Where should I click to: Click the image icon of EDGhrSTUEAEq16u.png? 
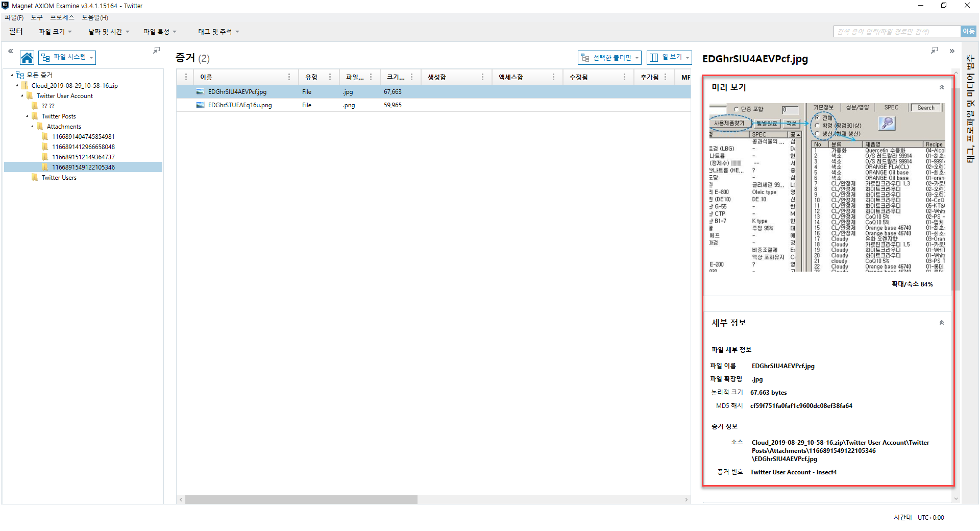click(x=200, y=105)
